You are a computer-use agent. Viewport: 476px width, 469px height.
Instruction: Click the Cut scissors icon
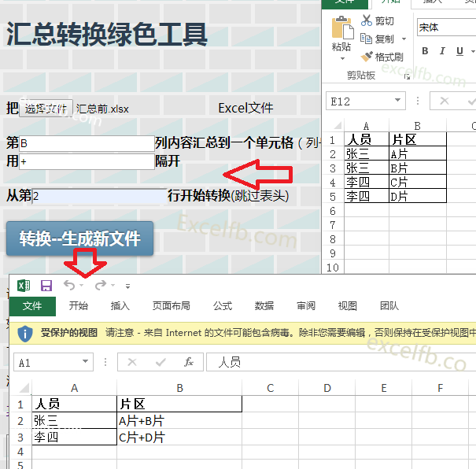(367, 21)
